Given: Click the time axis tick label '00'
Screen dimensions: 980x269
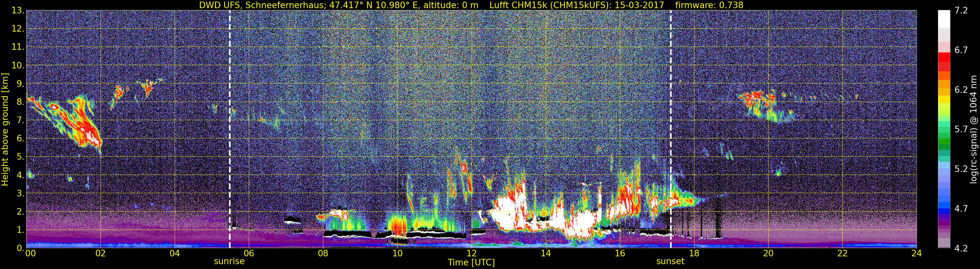Looking at the screenshot, I should point(31,254).
